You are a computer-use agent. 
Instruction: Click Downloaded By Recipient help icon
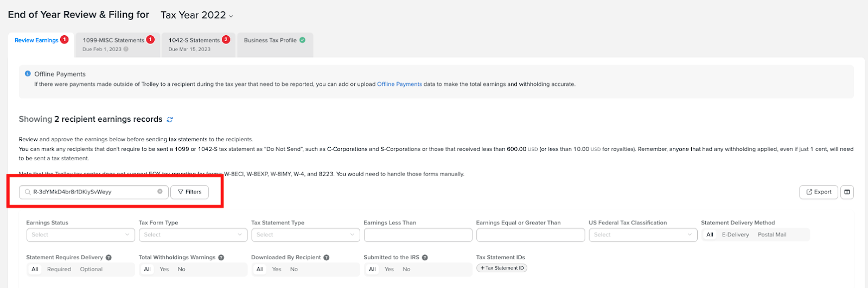[327, 258]
